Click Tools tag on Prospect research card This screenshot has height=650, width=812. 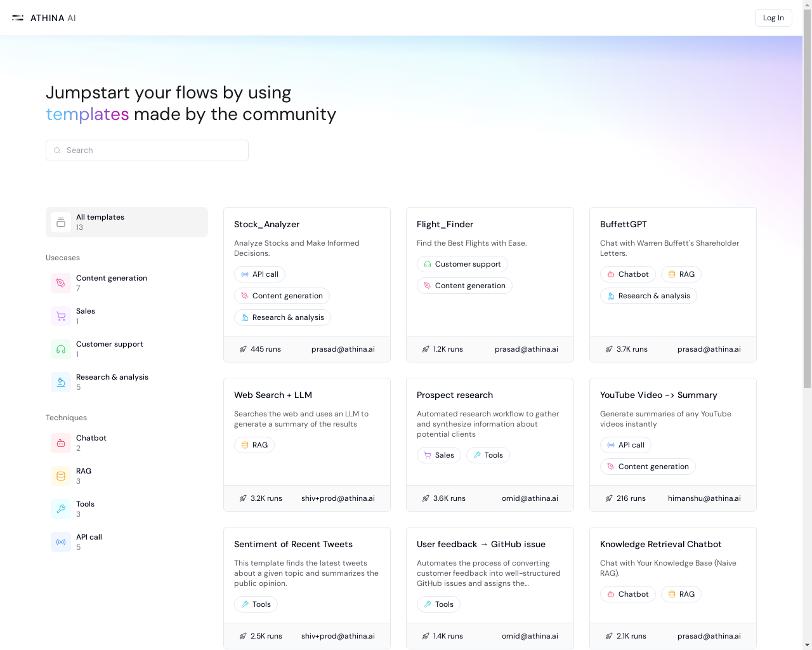pyautogui.click(x=488, y=455)
